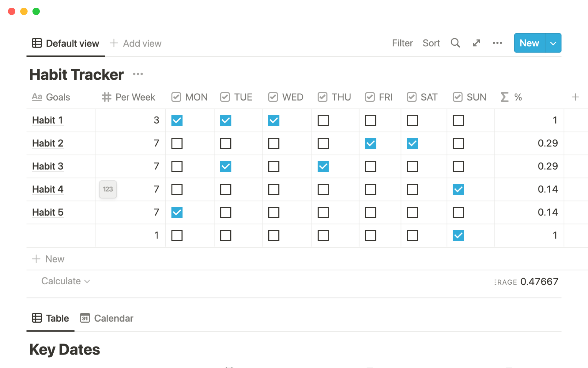Click the Filter button
Screen dimensions: 588x368
pos(402,43)
